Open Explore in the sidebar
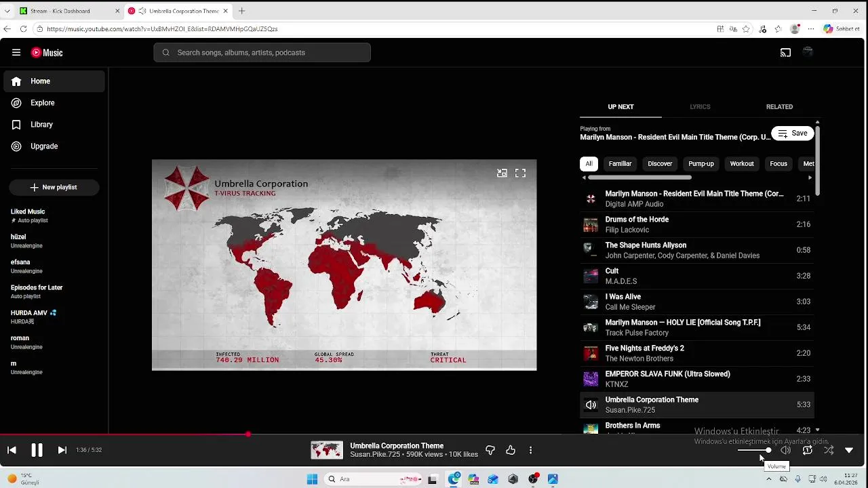The height and width of the screenshot is (488, 868). 54,103
